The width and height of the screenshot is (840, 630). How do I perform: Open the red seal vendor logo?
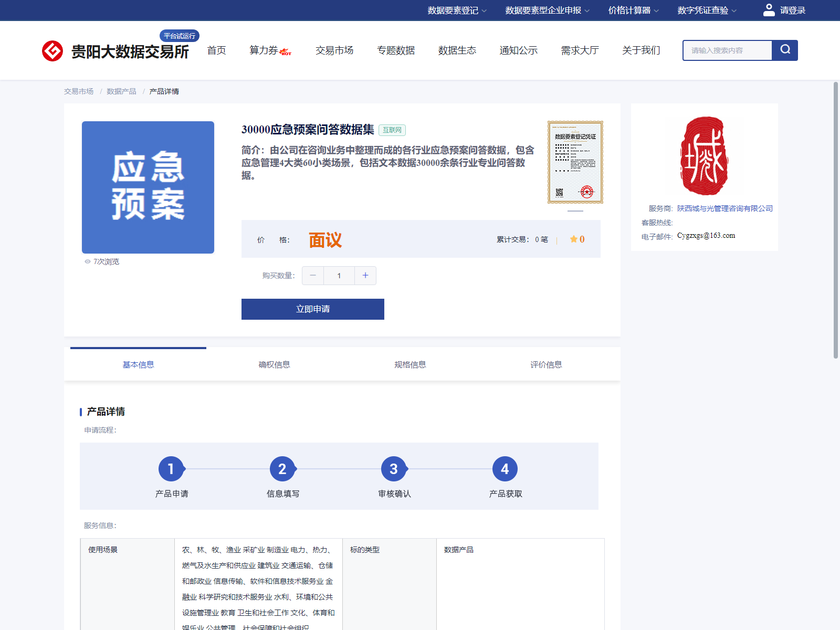(704, 156)
